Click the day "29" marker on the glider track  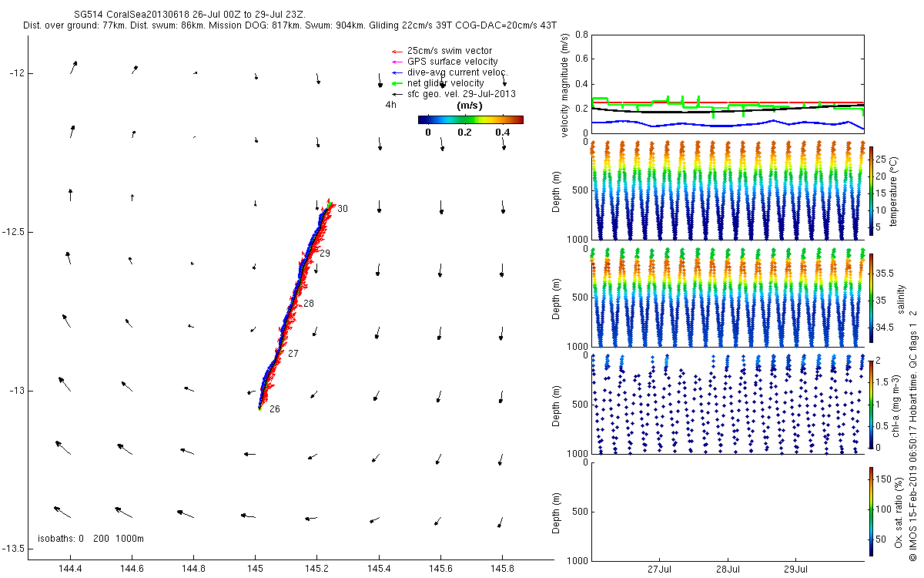coord(325,254)
